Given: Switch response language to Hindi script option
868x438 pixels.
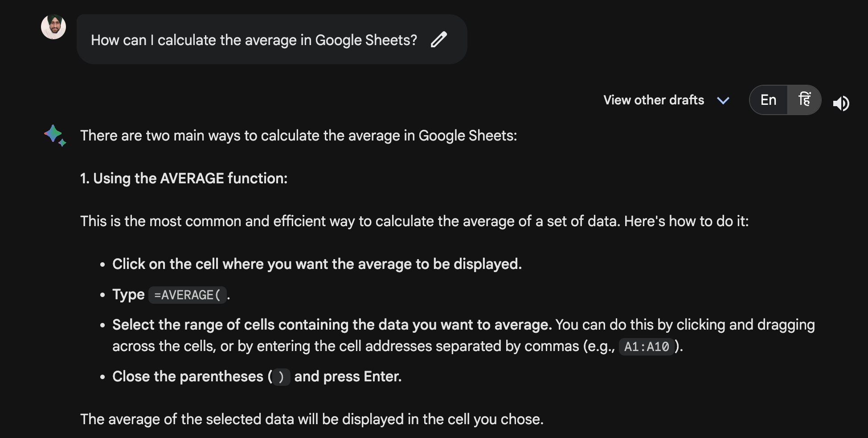Looking at the screenshot, I should (804, 100).
